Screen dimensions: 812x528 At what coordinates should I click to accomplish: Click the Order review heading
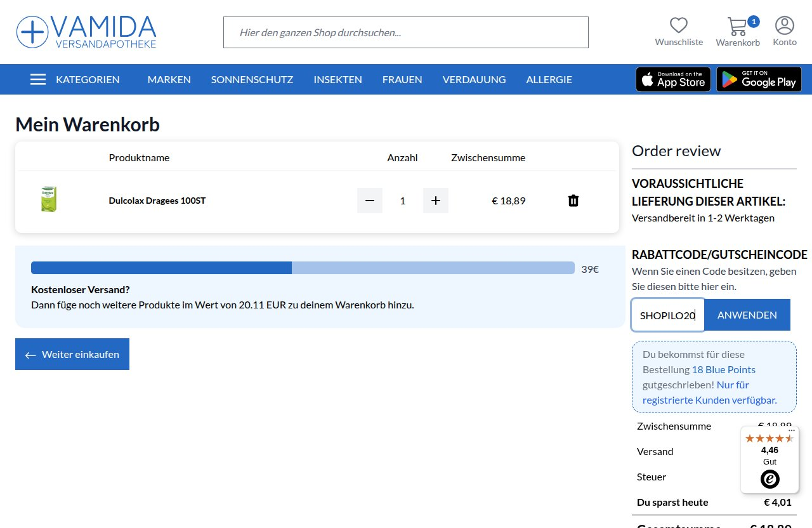click(676, 151)
